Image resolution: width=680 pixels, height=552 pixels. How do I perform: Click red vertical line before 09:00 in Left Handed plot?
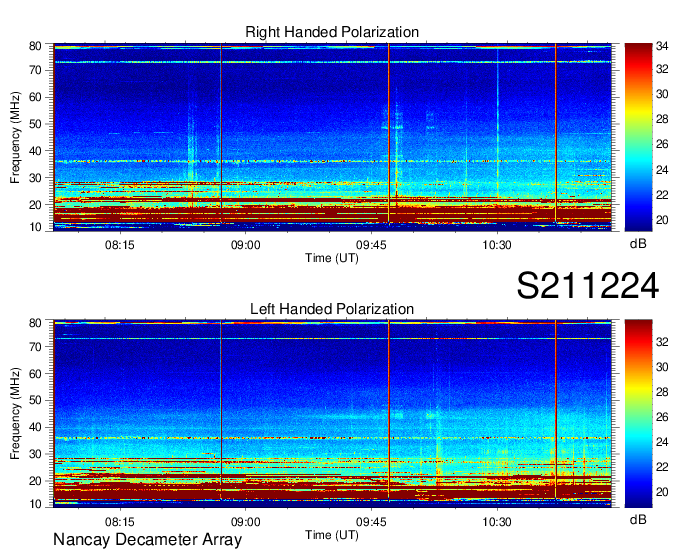(x=221, y=410)
